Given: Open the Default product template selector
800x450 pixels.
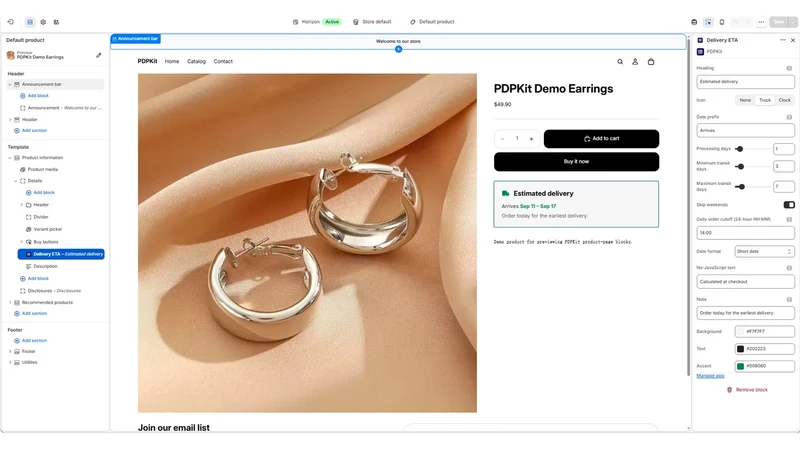Looking at the screenshot, I should coord(432,22).
